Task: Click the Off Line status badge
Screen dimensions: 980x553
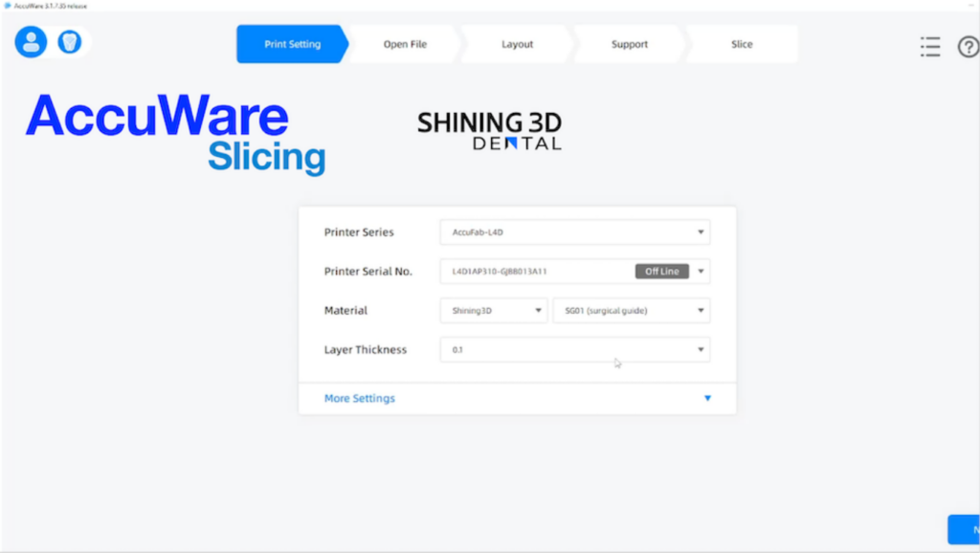Action: (662, 271)
